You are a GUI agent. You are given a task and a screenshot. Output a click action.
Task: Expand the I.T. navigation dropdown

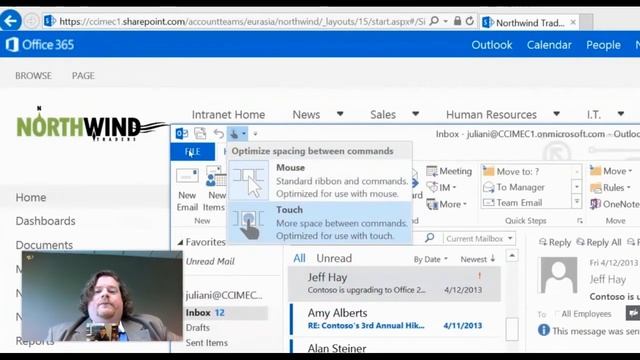(621, 114)
